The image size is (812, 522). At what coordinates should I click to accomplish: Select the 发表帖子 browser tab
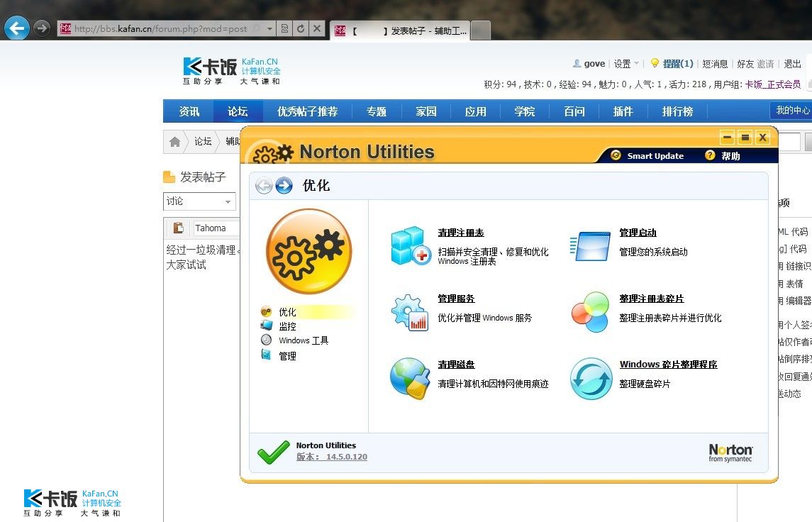click(x=401, y=31)
